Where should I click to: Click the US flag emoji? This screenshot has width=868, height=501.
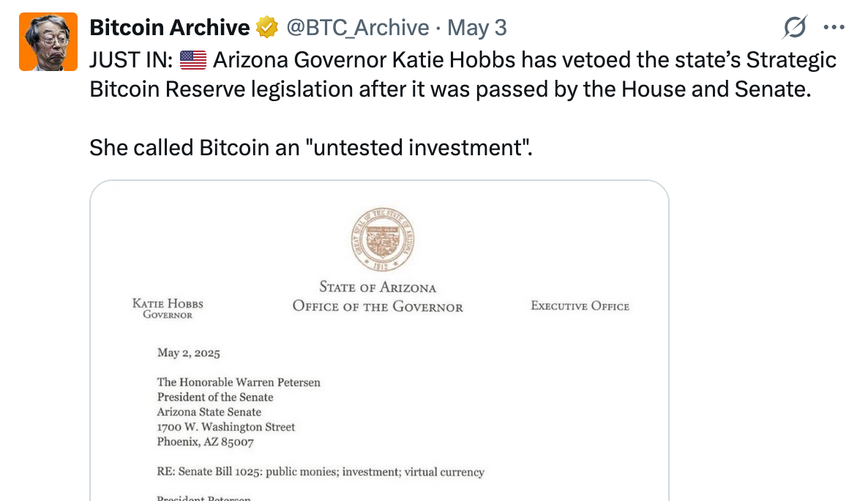193,60
